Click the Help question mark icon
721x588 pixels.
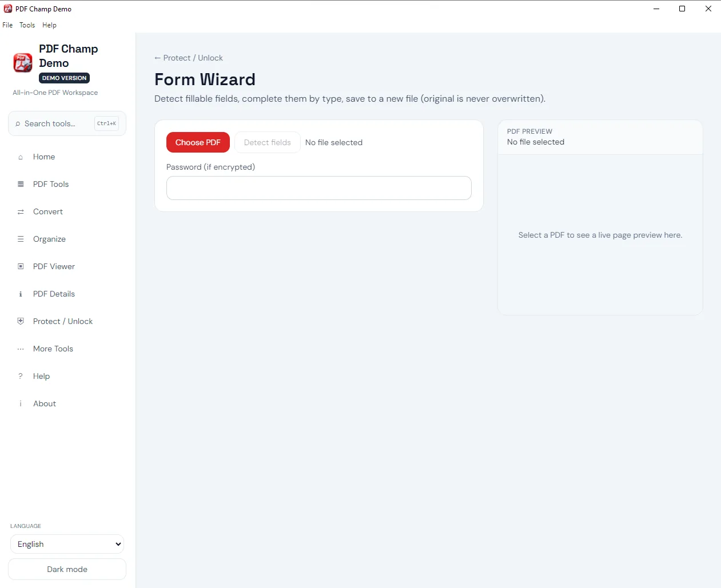click(21, 376)
